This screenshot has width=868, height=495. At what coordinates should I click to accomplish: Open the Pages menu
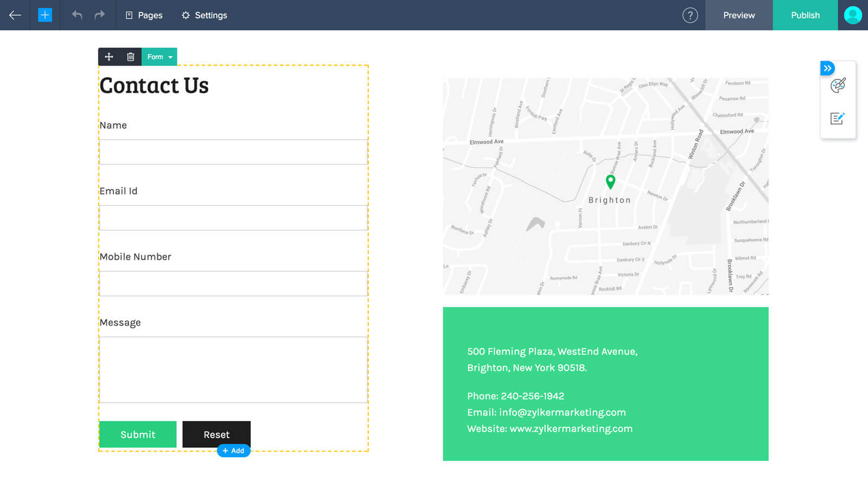coord(144,15)
